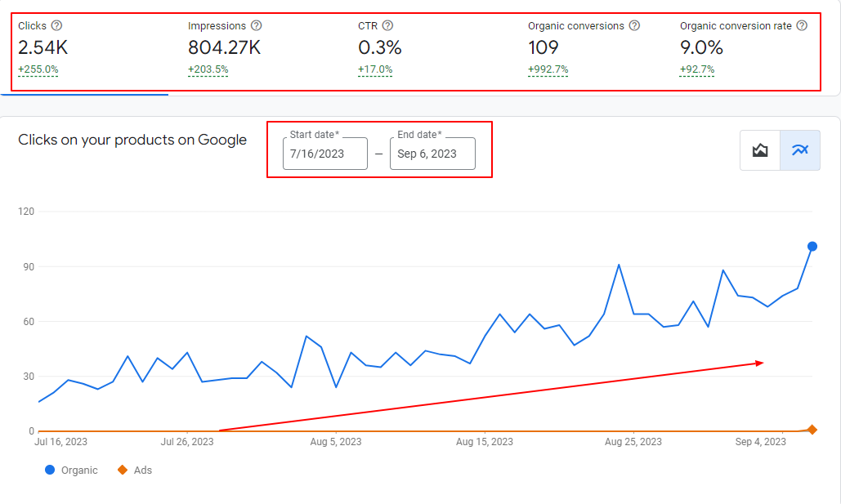Viewport: 841px width, 504px height.
Task: Open the Organic conversion rate help icon
Action: (x=802, y=25)
